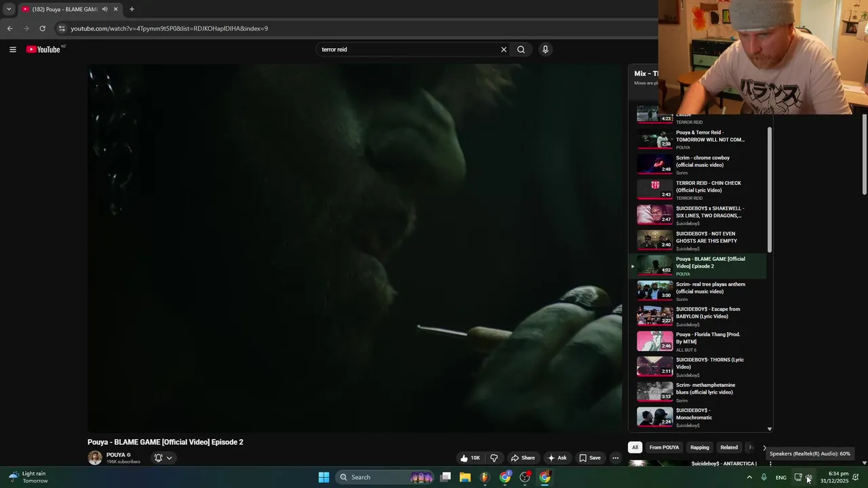View site information icon in address bar
The height and width of the screenshot is (488, 868).
pyautogui.click(x=62, y=28)
